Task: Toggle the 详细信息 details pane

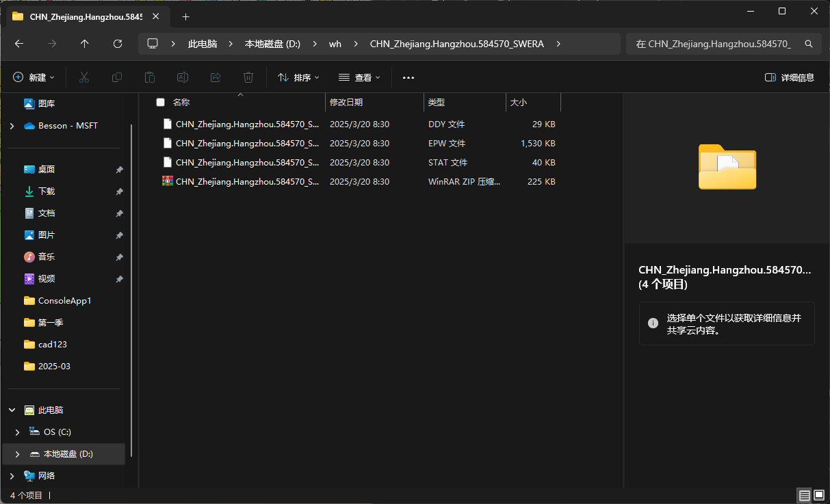Action: pos(790,77)
